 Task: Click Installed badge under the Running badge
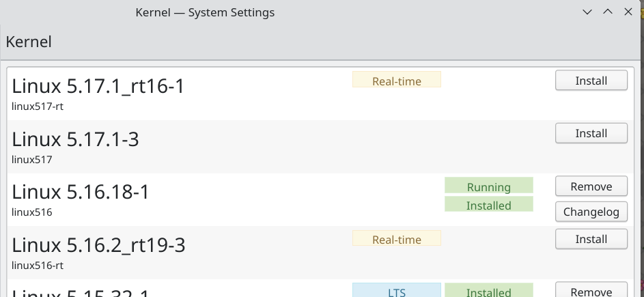tap(489, 204)
